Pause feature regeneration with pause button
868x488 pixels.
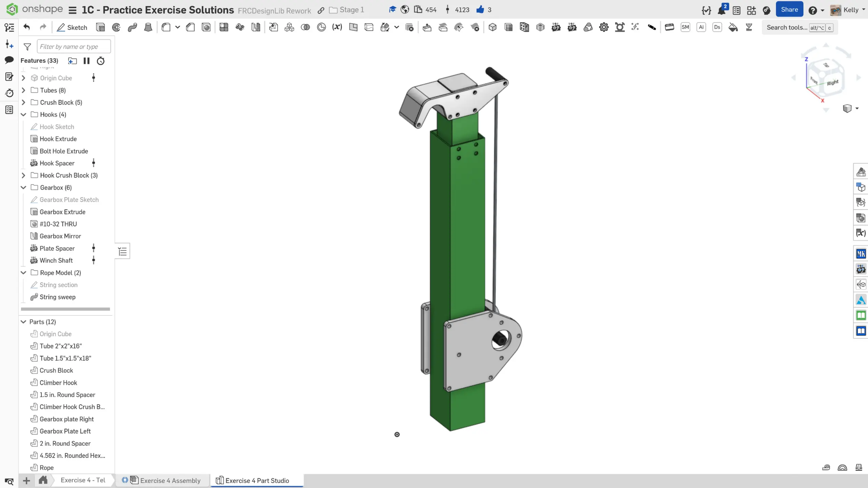(x=86, y=61)
